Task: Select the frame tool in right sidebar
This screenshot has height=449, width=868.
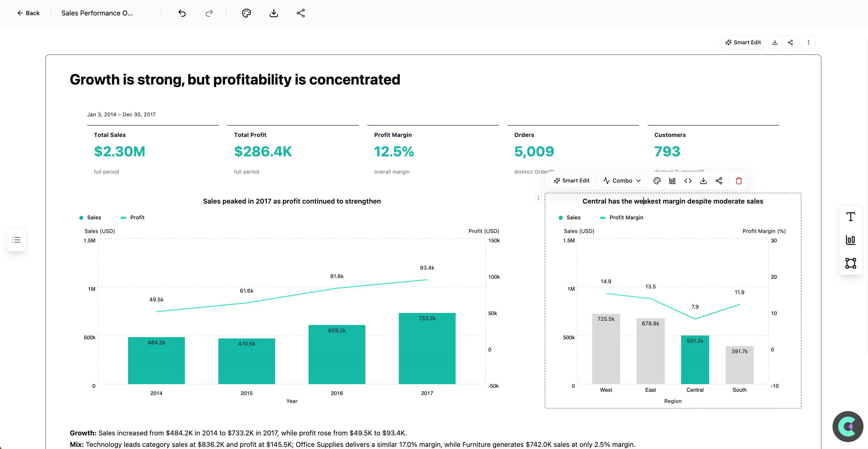Action: [850, 263]
